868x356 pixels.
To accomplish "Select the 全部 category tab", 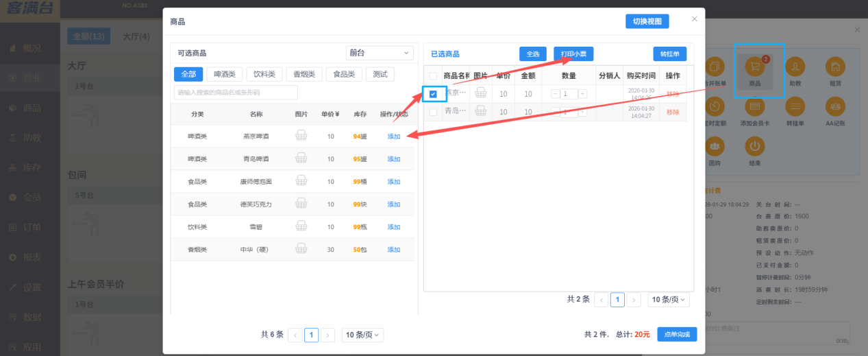I will click(x=188, y=74).
